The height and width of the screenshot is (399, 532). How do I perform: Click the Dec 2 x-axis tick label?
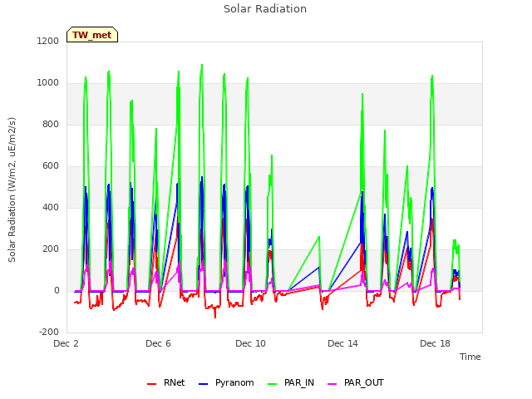pyautogui.click(x=66, y=343)
